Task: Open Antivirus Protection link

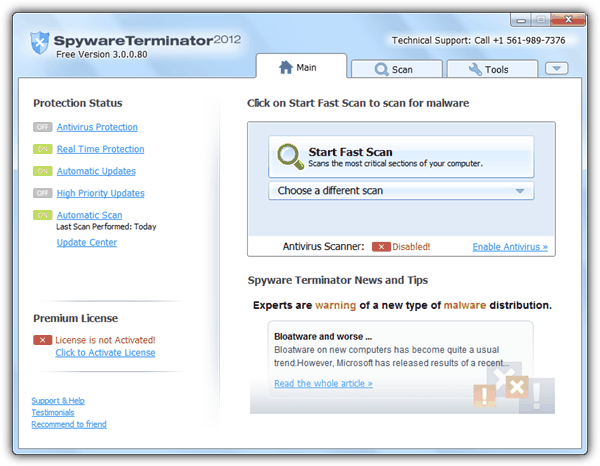Action: (97, 127)
